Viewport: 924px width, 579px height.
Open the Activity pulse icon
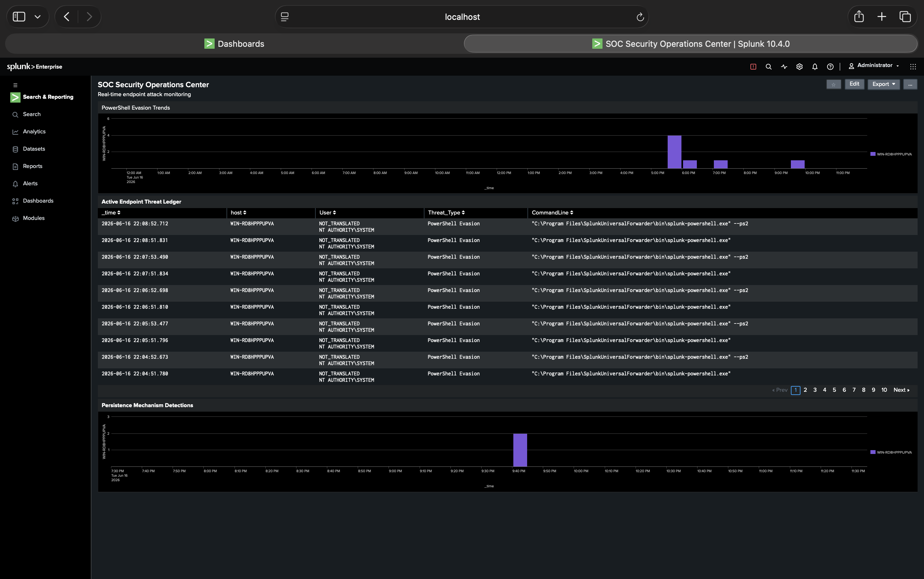tap(784, 67)
